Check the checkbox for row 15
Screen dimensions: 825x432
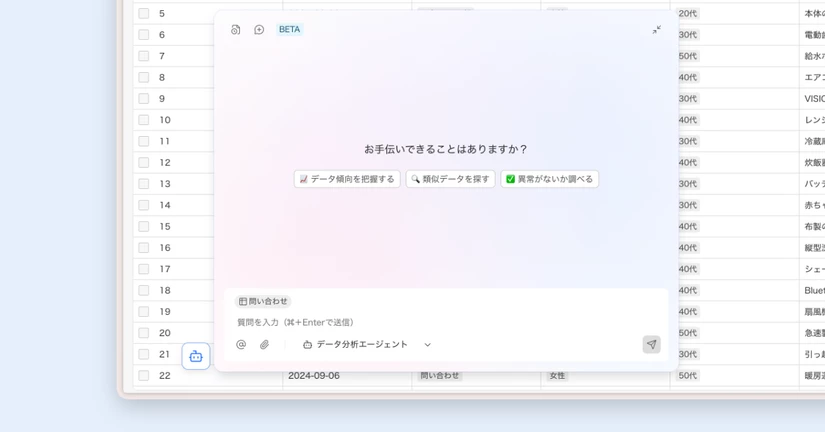(144, 226)
